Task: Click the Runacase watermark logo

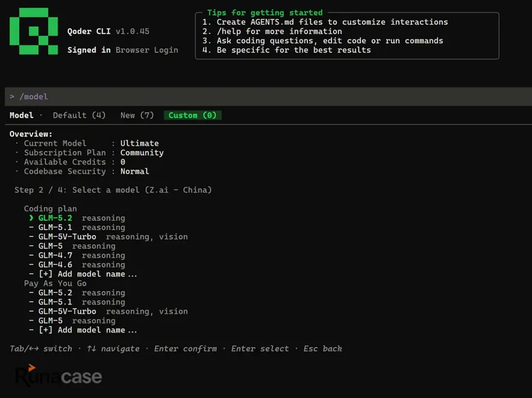Action: coord(59,376)
